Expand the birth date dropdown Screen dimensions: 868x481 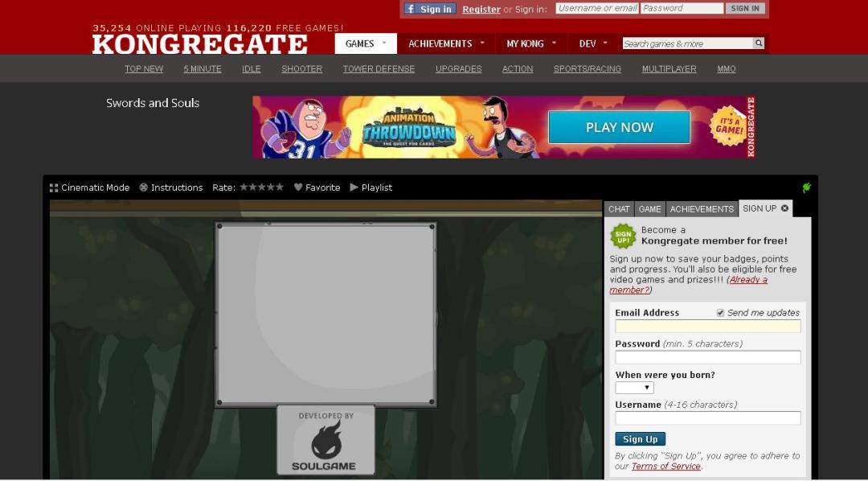pos(634,388)
